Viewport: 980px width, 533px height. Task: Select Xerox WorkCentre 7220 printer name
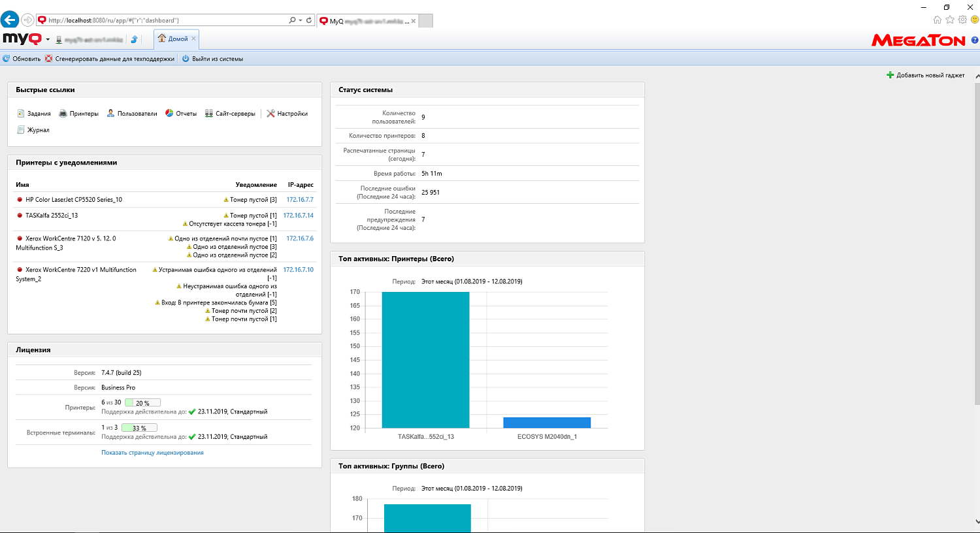click(76, 274)
